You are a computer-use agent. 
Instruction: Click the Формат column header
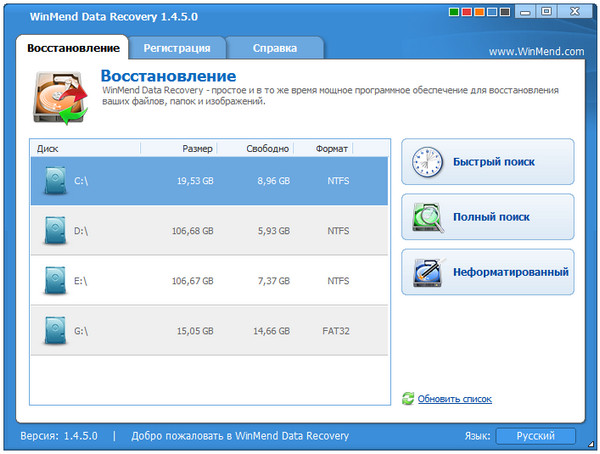[x=331, y=149]
